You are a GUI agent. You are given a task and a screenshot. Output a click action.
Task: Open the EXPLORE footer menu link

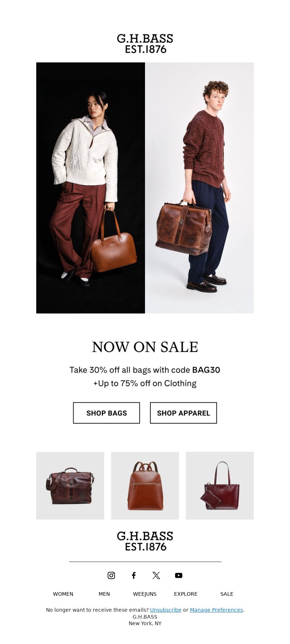[186, 594]
